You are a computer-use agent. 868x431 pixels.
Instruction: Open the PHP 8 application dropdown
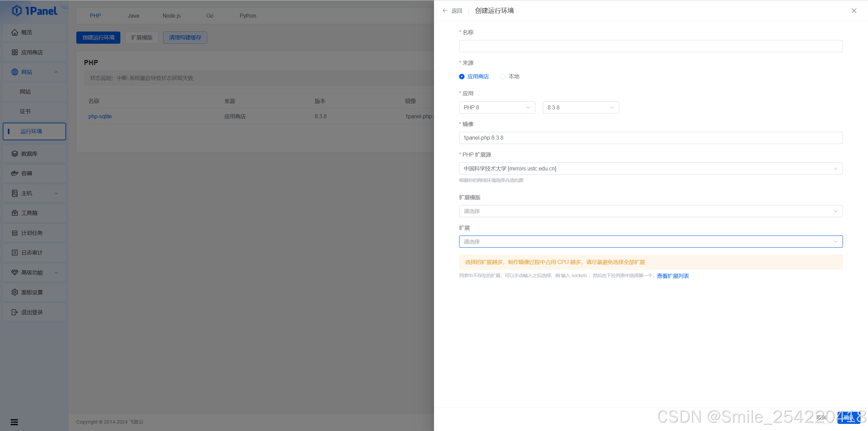(497, 107)
